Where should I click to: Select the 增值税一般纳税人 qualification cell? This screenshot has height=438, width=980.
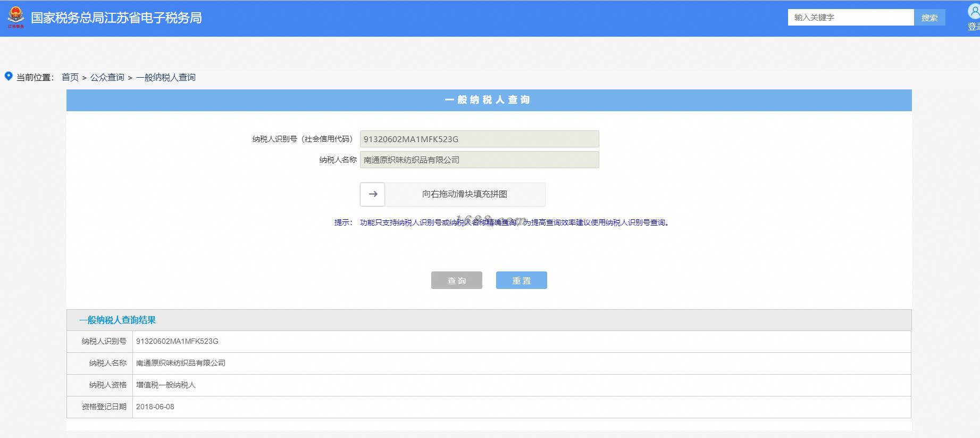click(x=166, y=385)
